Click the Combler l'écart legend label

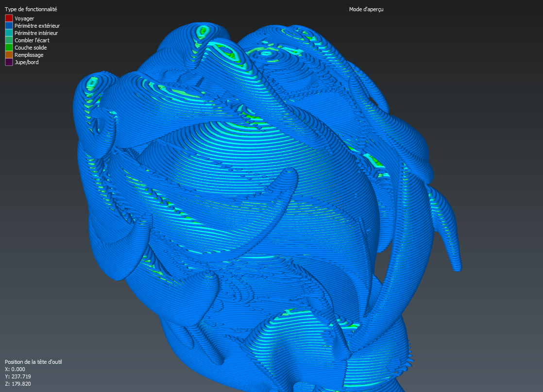point(32,40)
